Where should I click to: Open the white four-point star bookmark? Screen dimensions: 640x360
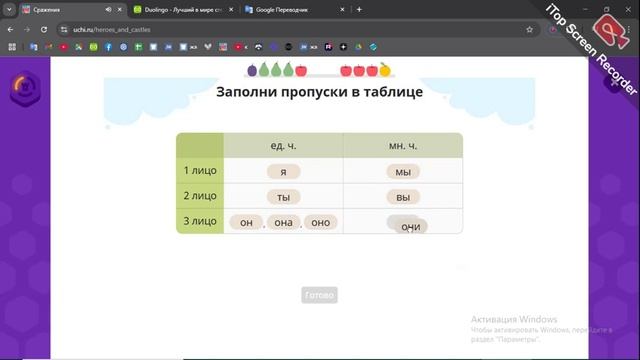tap(343, 47)
